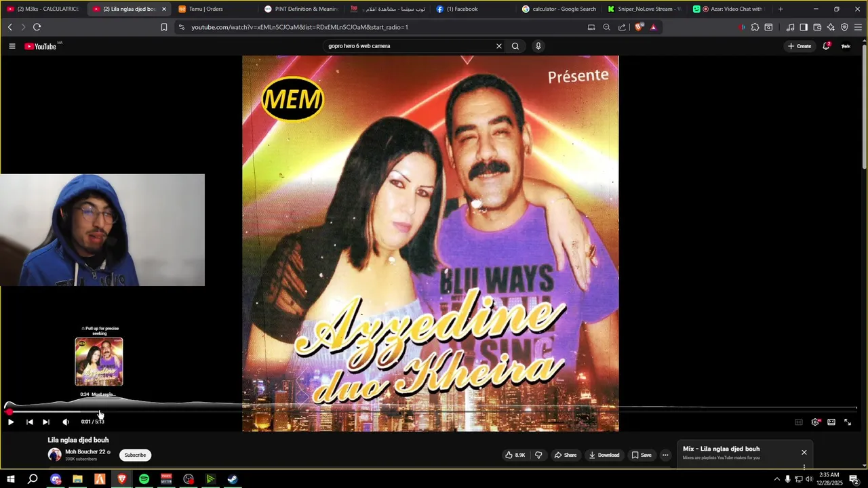Go back in browser history

[10, 27]
